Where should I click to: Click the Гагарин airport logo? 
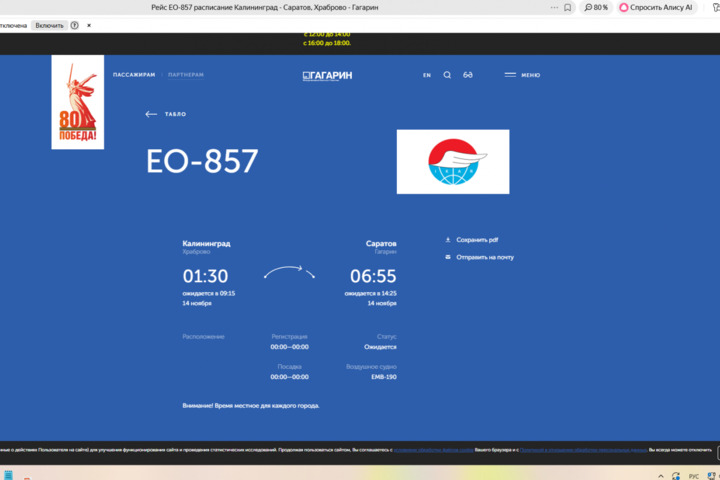point(327,75)
